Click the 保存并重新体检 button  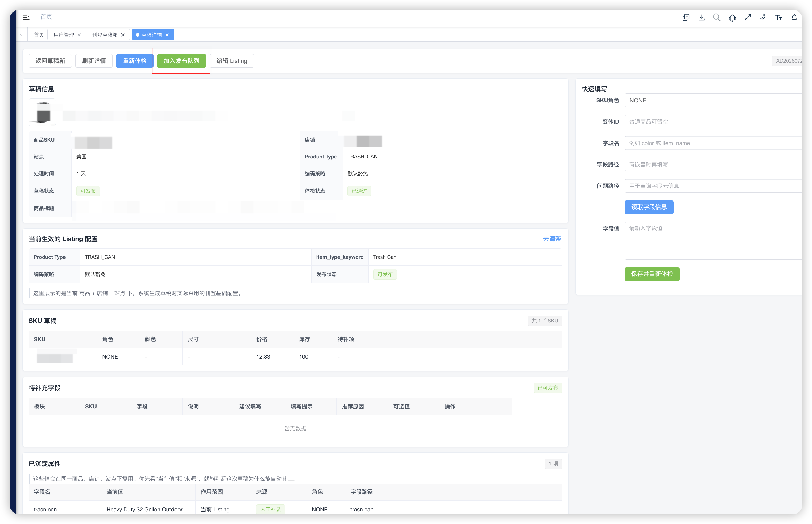coord(652,274)
